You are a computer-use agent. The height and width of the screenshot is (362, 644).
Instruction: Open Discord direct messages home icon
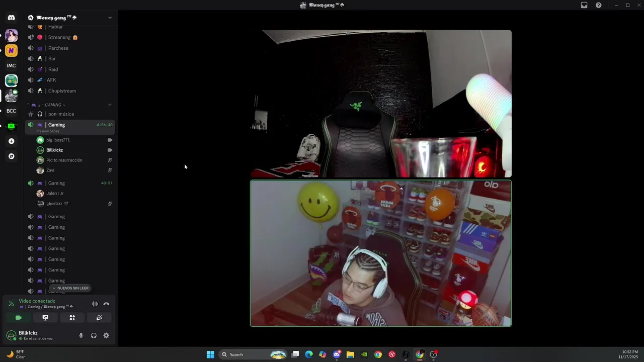tap(11, 18)
